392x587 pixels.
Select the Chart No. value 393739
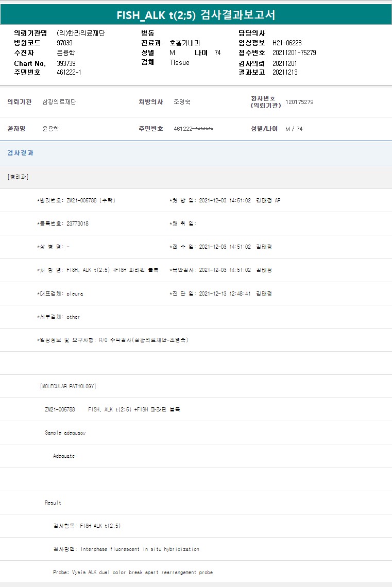pos(66,63)
